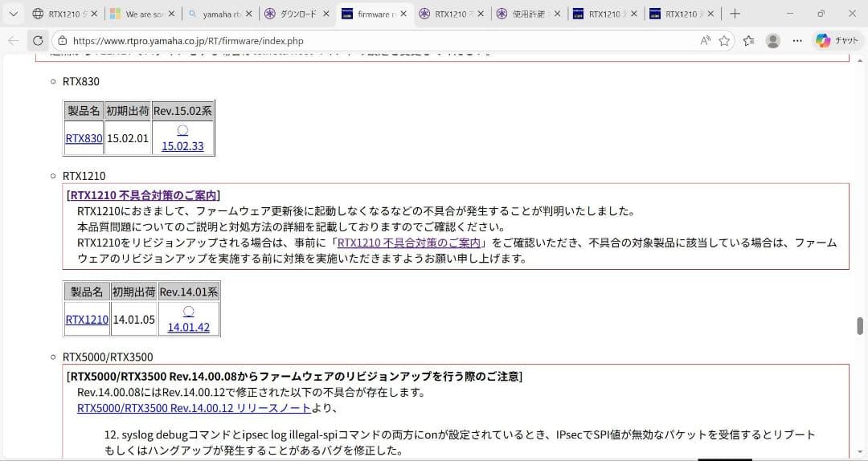Screen dimensions: 868x461
Task: Open RTX5000/RTX3500 Rev.14.00.12 リリースノート link
Action: (194, 409)
